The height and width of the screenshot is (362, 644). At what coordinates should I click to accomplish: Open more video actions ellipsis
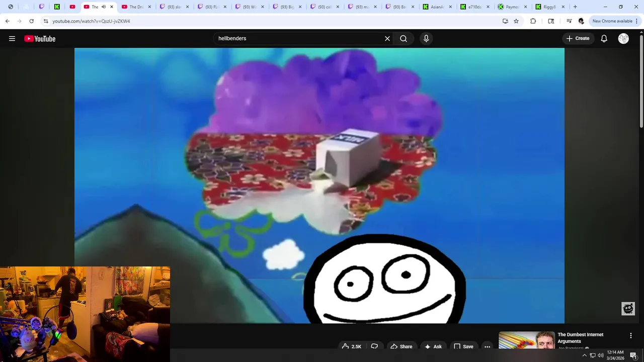click(x=487, y=346)
